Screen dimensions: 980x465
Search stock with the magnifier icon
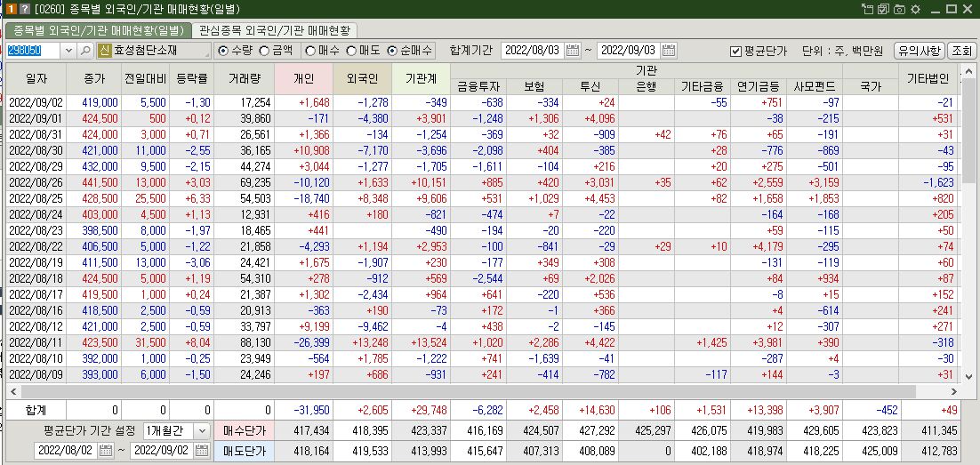[85, 51]
